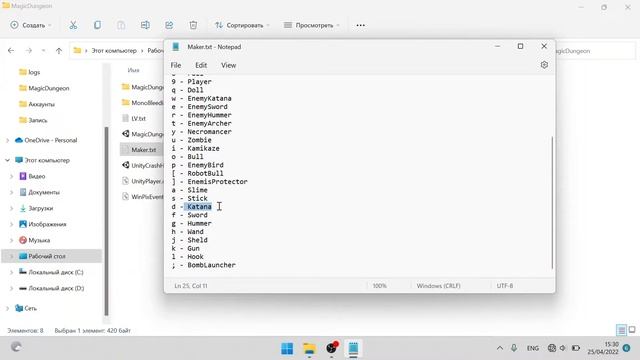Click the Explorer sidebar scrollbar

click(x=107, y=220)
